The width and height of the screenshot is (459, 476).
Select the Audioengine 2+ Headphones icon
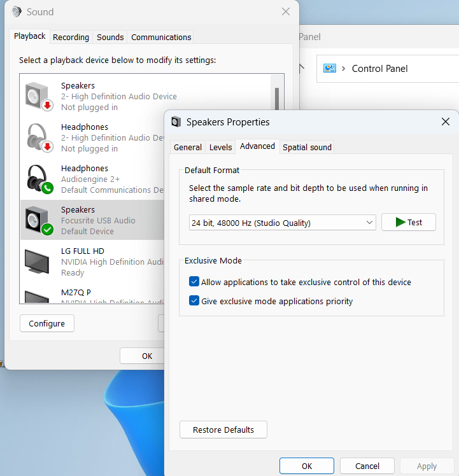[39, 179]
